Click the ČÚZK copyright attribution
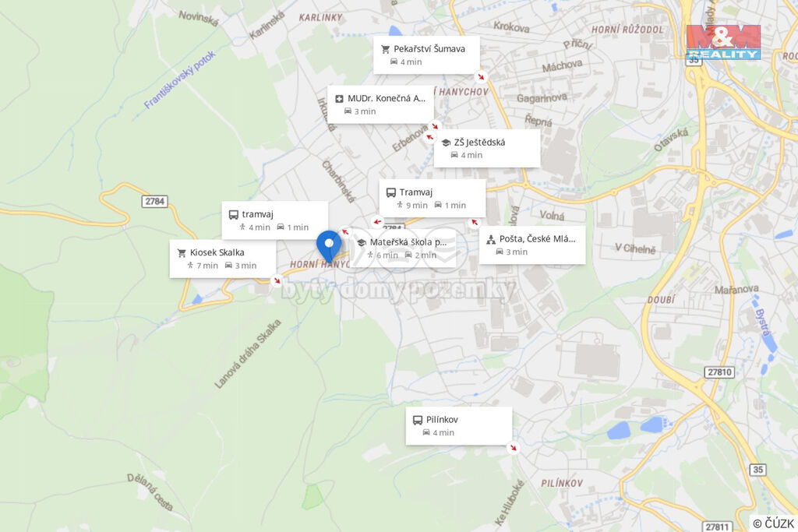The width and height of the screenshot is (798, 532). coord(773,523)
